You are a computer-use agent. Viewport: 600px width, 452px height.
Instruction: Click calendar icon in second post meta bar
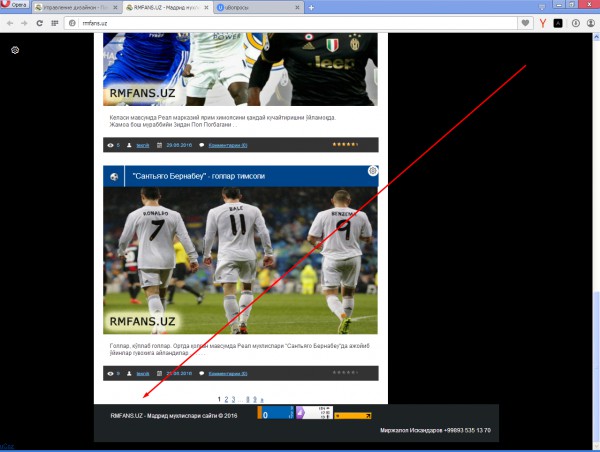pyautogui.click(x=160, y=374)
